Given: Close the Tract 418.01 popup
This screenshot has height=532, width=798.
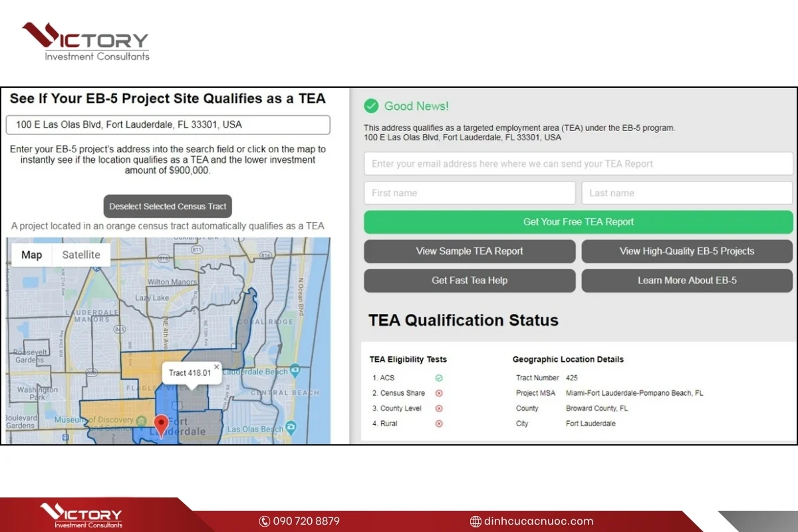Looking at the screenshot, I should [x=216, y=366].
